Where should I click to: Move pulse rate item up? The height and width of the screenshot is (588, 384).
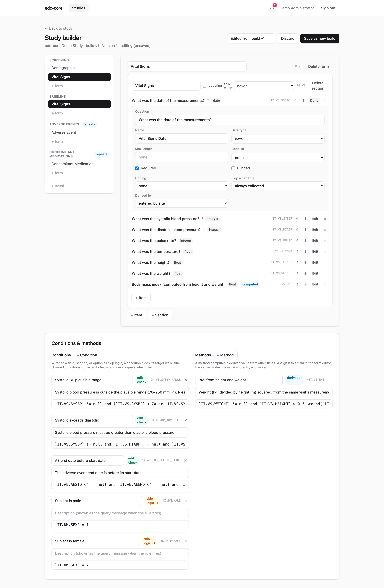(297, 240)
